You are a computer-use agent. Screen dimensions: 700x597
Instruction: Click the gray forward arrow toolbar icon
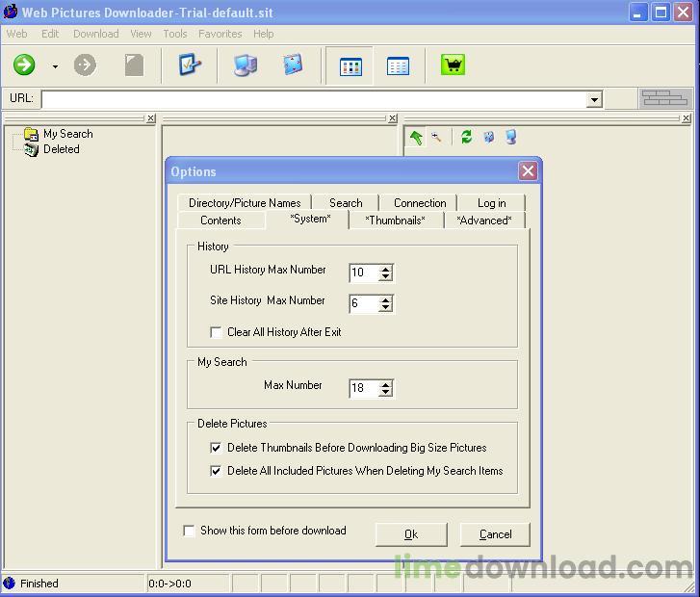tap(85, 65)
